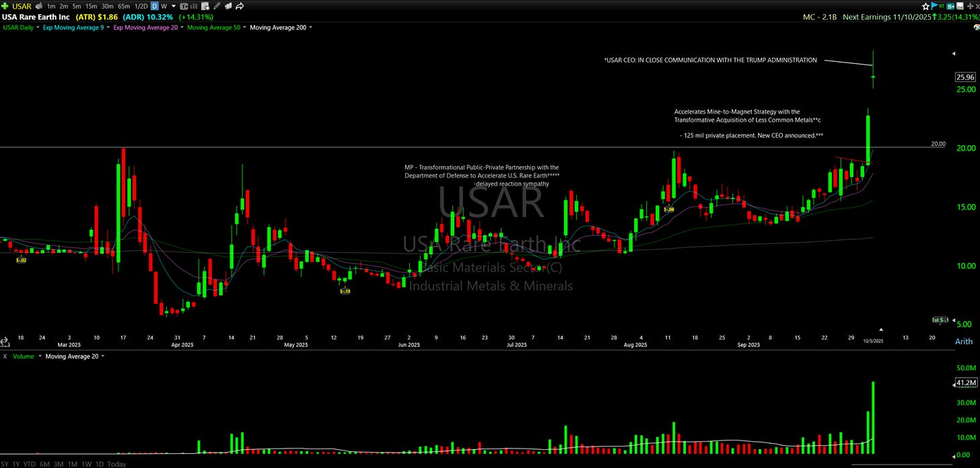Screen dimensions: 980x468
Task: Click the four-arrow move window icon
Action: tap(970, 6)
